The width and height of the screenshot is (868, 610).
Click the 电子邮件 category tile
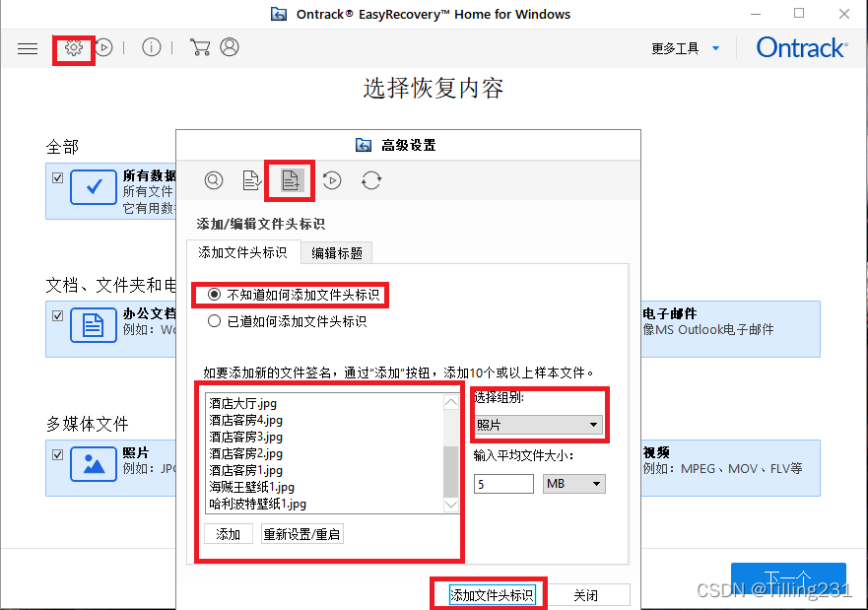point(731,329)
